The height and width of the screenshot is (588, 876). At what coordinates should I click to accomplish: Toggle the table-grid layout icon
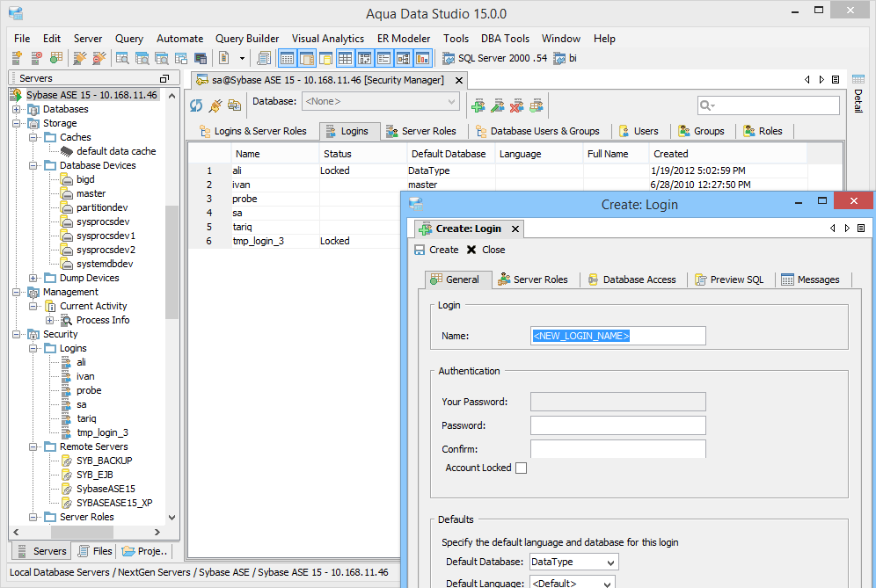coord(346,58)
